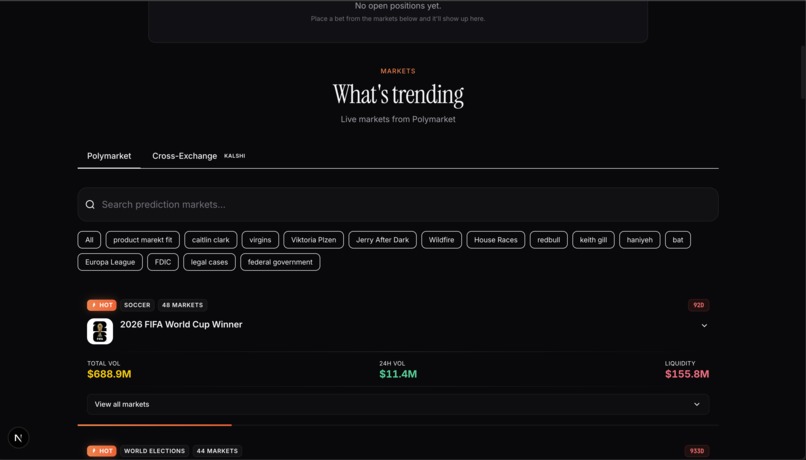
Task: Filter by product marekt fit tag
Action: tap(143, 240)
